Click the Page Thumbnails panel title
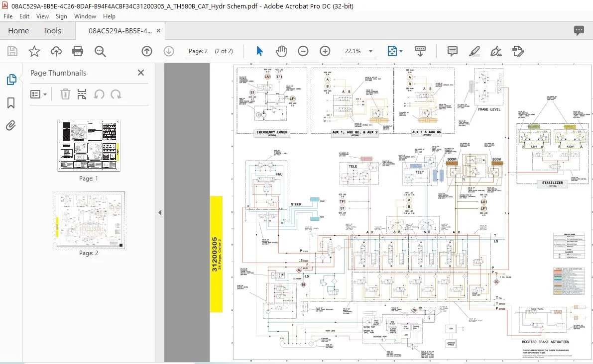The height and width of the screenshot is (364, 593). tap(58, 73)
